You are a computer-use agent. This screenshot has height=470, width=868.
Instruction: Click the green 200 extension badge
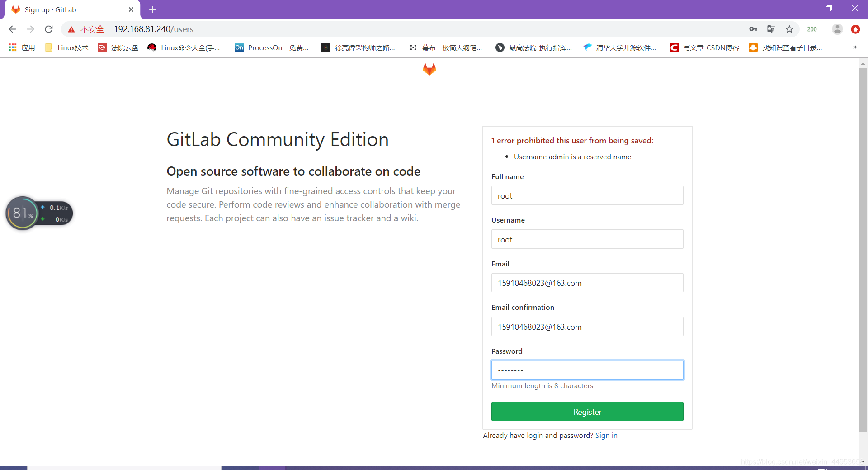tap(812, 29)
